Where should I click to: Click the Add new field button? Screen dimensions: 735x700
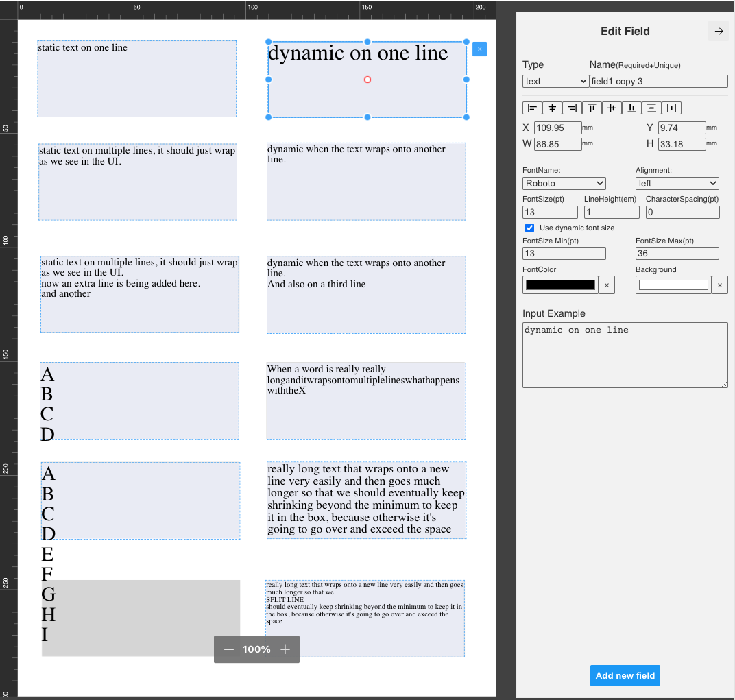tap(625, 675)
